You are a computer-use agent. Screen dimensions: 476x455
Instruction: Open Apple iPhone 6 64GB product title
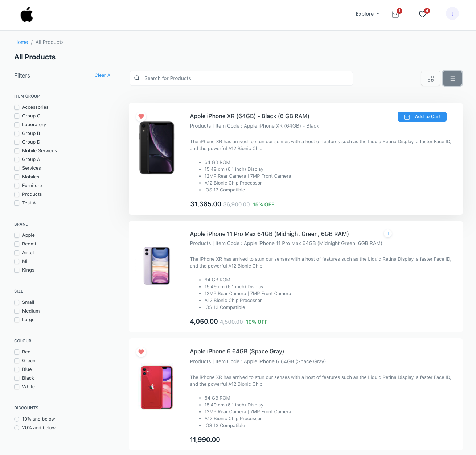[237, 352]
